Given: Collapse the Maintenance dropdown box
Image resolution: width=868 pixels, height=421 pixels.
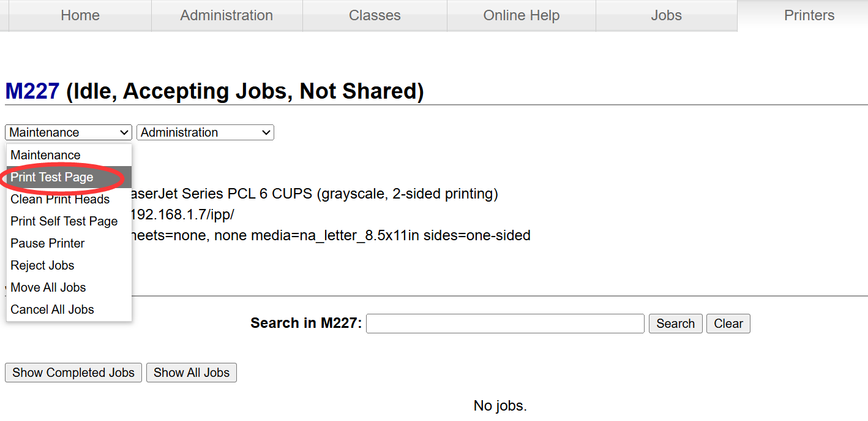Looking at the screenshot, I should coord(69,132).
